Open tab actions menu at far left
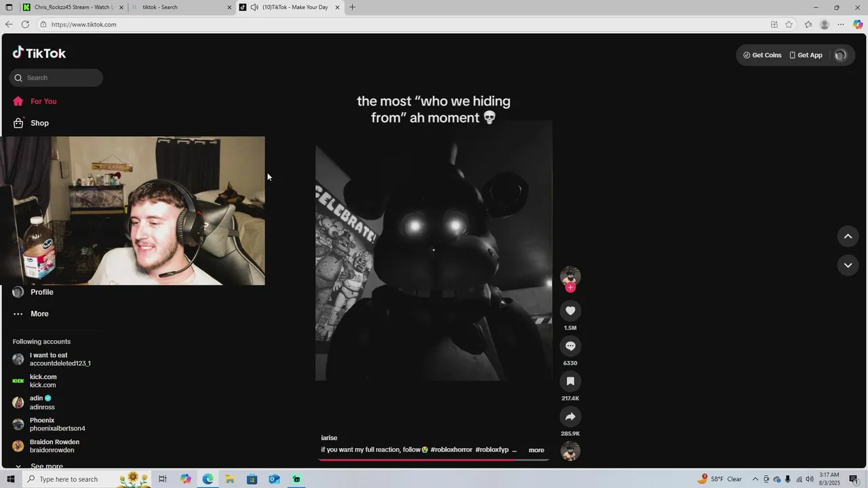Viewport: 868px width, 488px height. pos(8,7)
